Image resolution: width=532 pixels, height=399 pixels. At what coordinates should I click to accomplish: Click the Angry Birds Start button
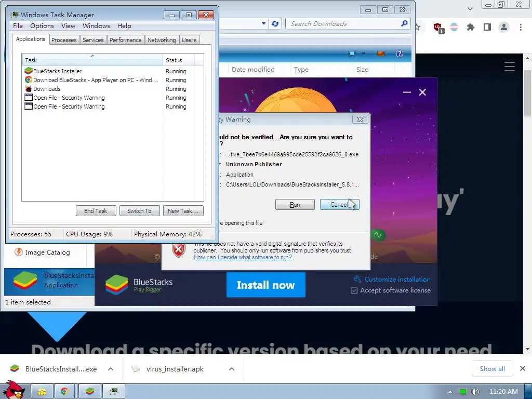(x=14, y=390)
